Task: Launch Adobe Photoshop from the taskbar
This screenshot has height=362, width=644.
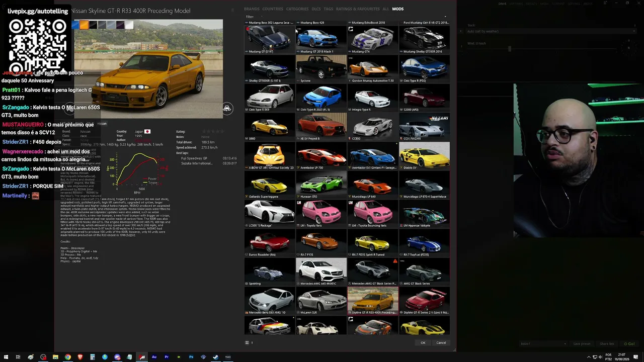Action: tap(191, 357)
